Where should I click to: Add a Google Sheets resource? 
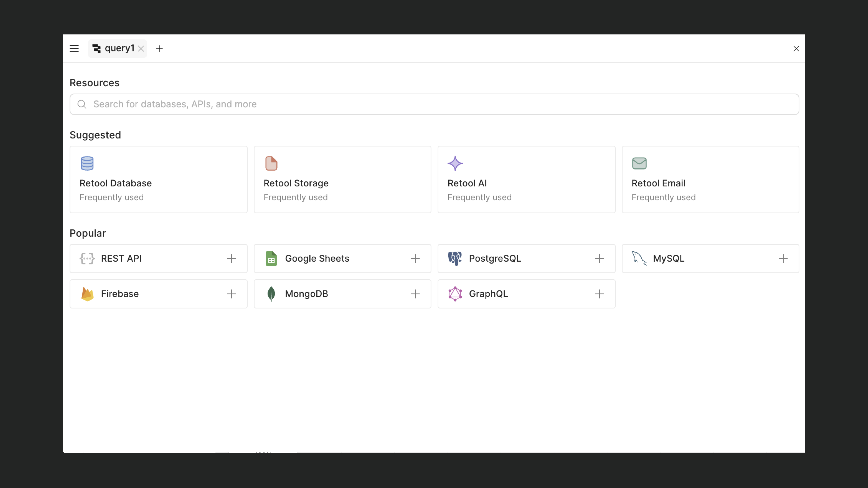(415, 258)
